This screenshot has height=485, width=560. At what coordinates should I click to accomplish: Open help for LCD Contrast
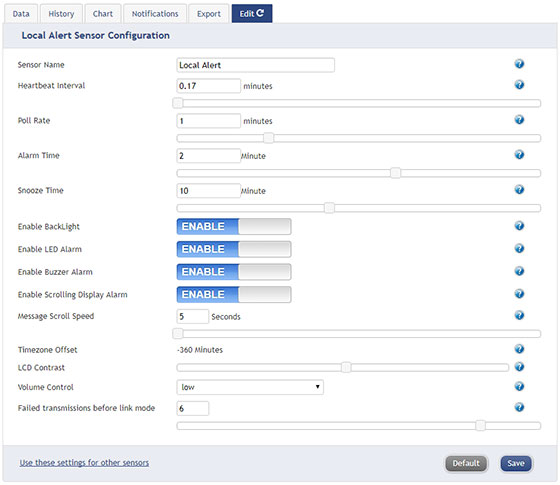pos(519,367)
